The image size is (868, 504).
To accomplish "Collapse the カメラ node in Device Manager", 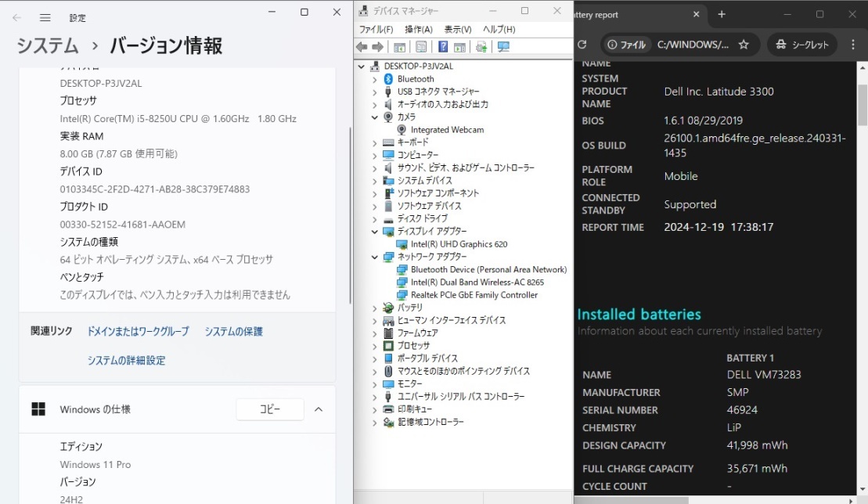I will pos(375,117).
